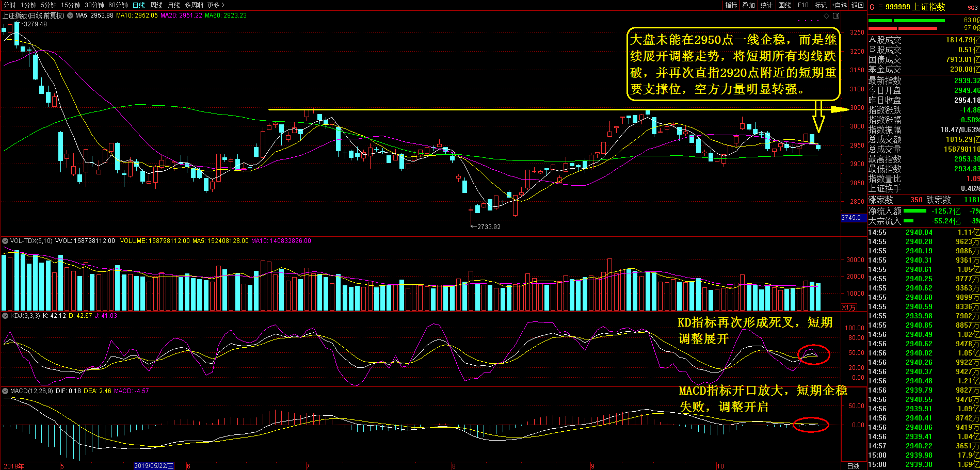The width and height of the screenshot is (980, 470).
Task: Expand the VOL-TDX indicator dropdown
Action: pos(5,241)
